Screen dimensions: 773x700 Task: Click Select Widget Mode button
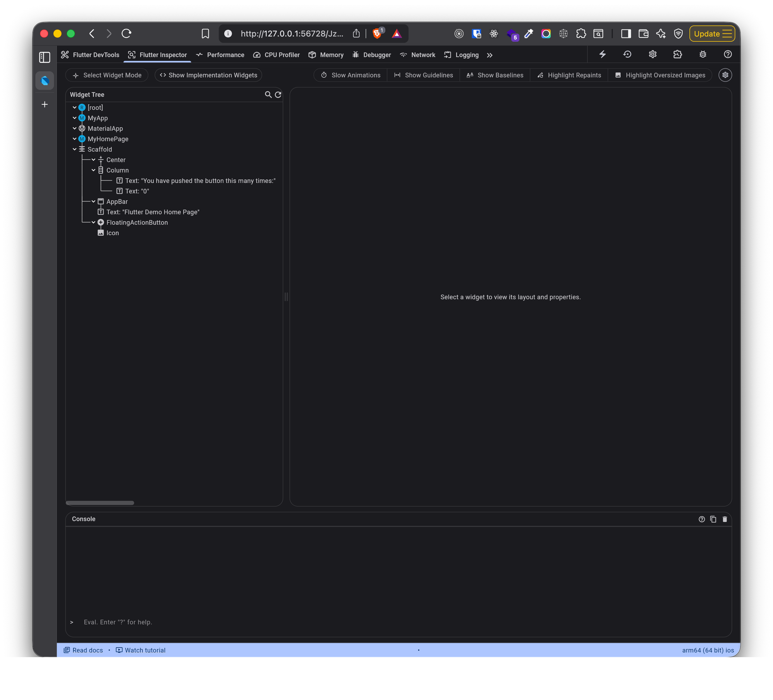tap(107, 75)
